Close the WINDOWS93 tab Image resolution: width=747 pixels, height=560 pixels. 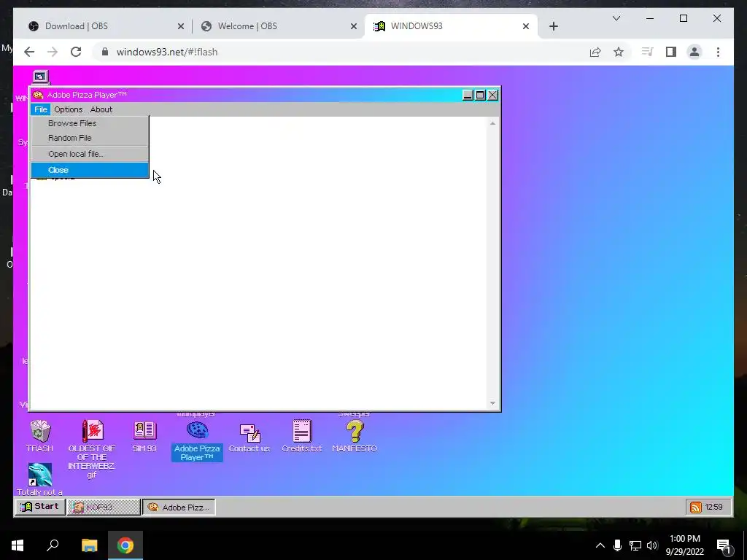(526, 27)
